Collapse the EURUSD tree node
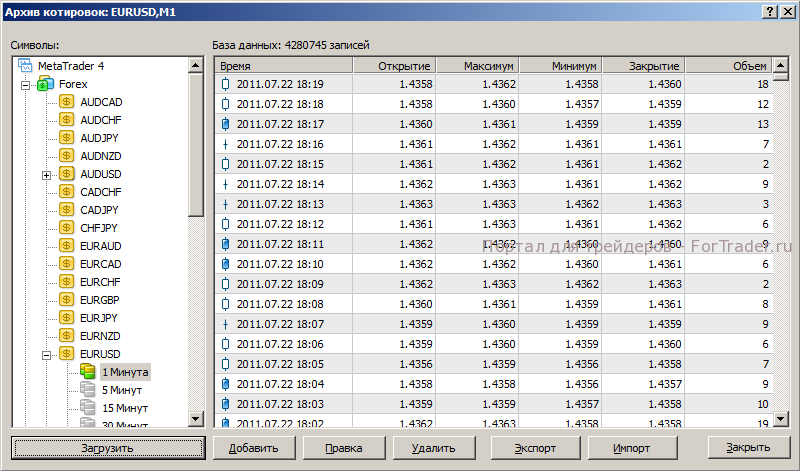 pos(46,355)
